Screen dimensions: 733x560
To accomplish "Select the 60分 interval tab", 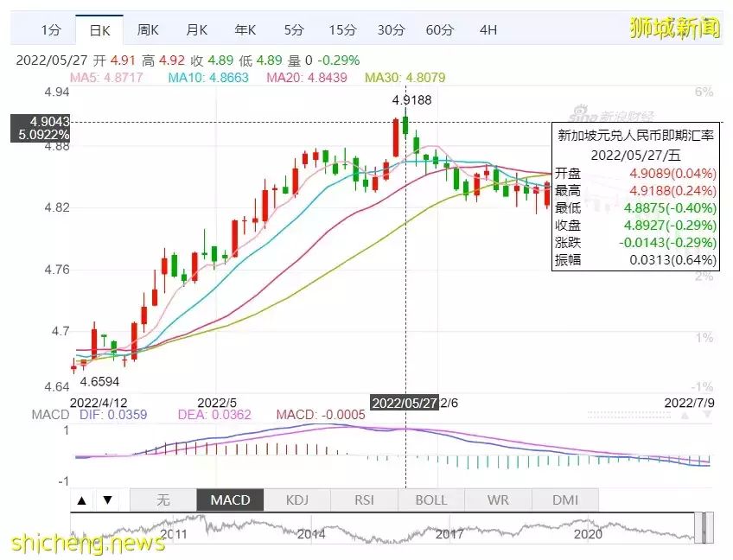I will click(440, 30).
